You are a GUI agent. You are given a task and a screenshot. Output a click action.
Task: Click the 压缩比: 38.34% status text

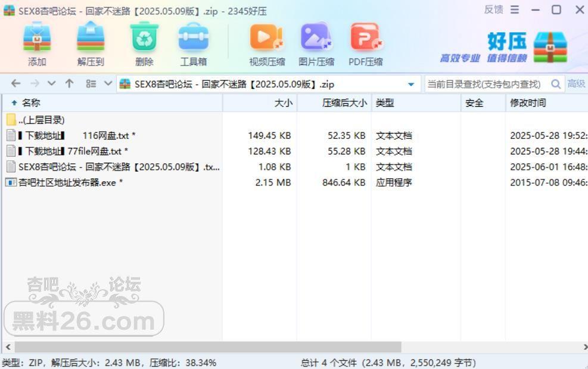tap(183, 363)
